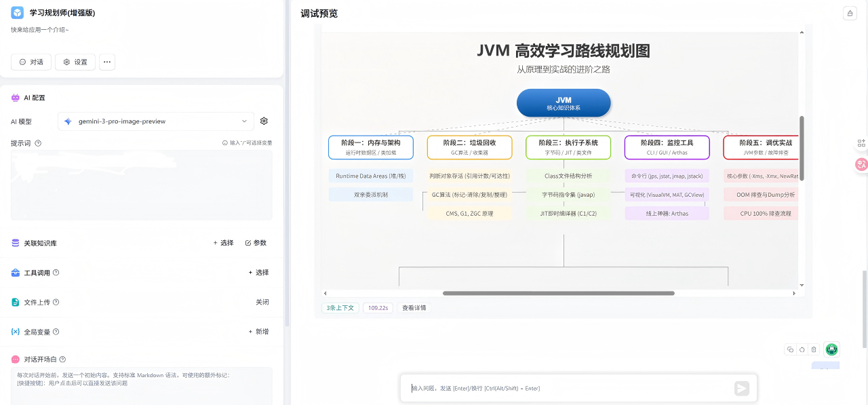Image resolution: width=868 pixels, height=405 pixels.
Task: Click the regenerate message icon
Action: 802,349
